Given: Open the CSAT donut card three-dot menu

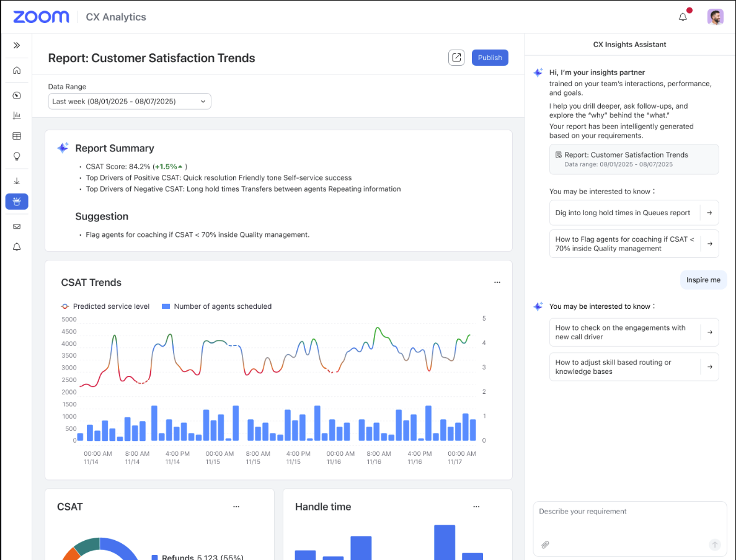Looking at the screenshot, I should [236, 507].
